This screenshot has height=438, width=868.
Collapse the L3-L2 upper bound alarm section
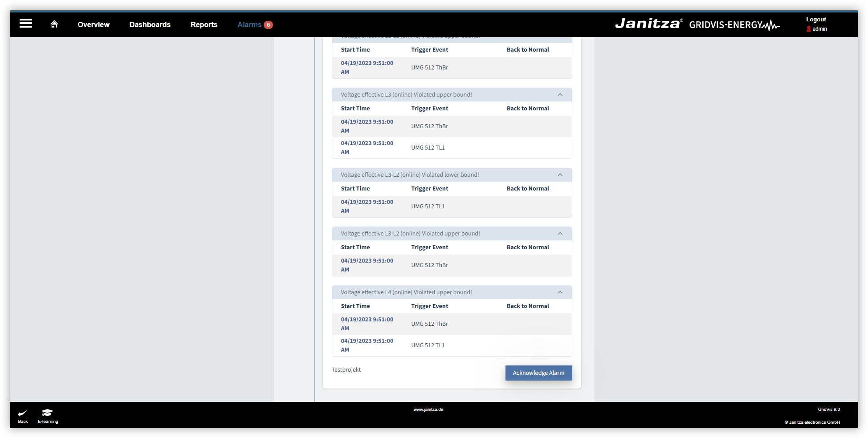tap(560, 233)
